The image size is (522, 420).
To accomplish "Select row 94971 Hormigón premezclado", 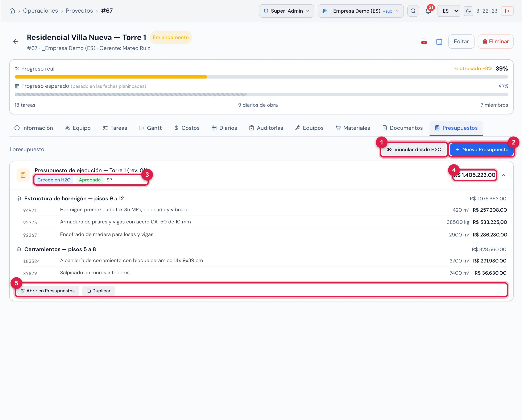I will pyautogui.click(x=265, y=210).
